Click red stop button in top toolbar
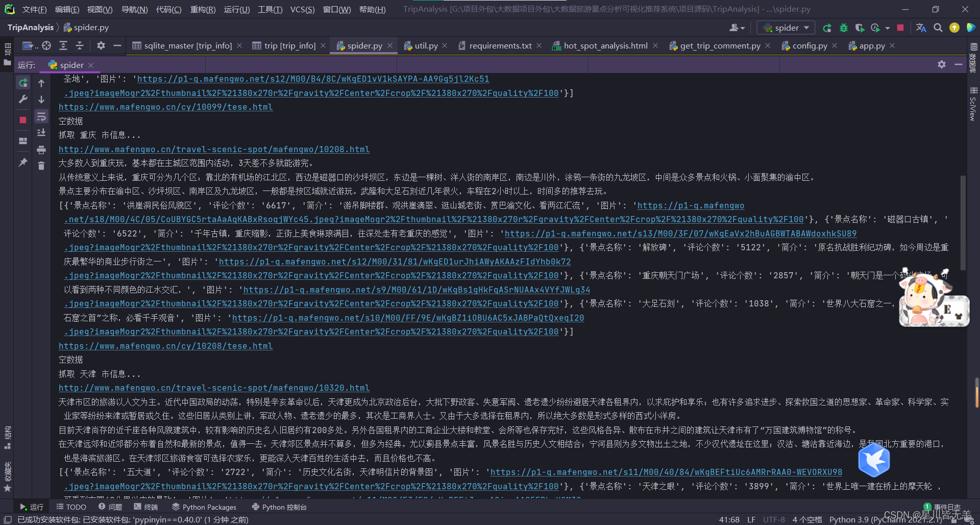Screen dimensions: 980x525 pyautogui.click(x=900, y=28)
